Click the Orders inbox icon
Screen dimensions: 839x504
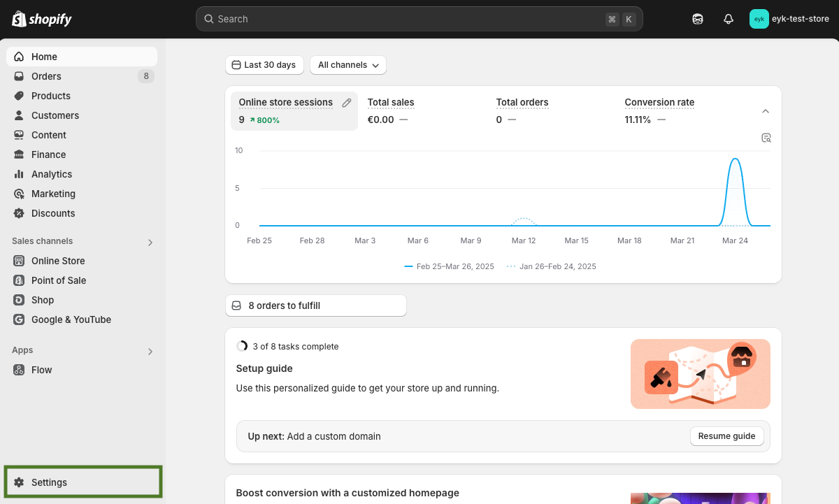pos(19,76)
